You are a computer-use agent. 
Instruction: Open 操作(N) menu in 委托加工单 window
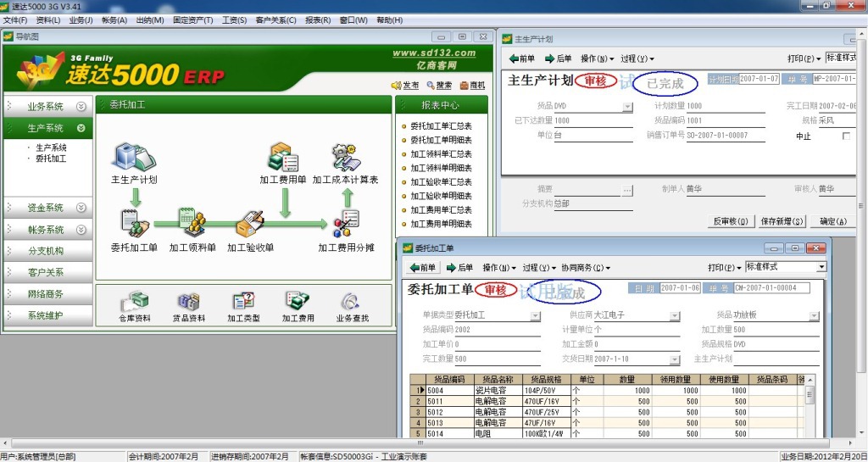point(499,268)
